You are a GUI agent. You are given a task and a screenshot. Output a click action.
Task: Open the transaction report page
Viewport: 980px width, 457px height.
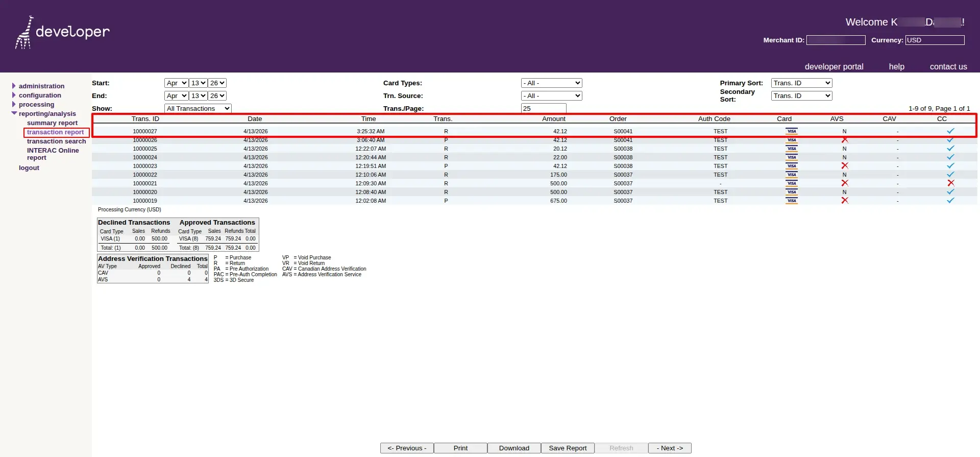point(55,132)
